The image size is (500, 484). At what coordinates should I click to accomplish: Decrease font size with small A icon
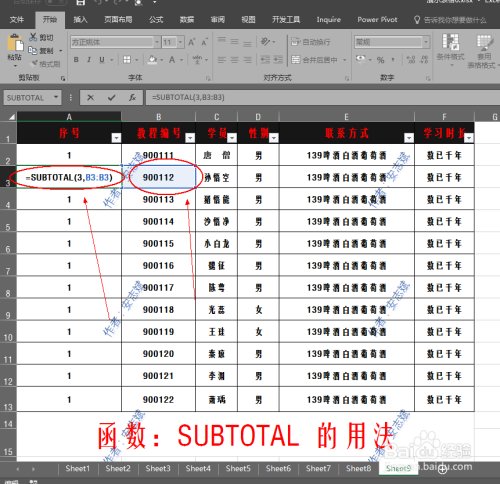pos(204,42)
